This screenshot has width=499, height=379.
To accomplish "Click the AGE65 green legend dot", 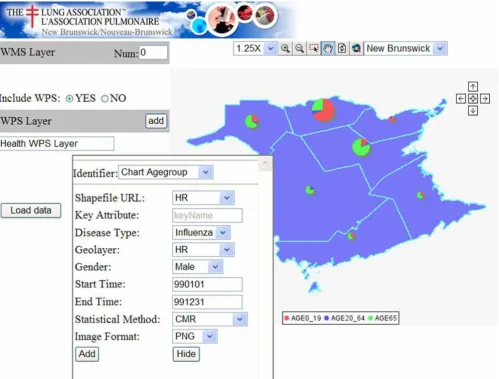I will [x=370, y=318].
